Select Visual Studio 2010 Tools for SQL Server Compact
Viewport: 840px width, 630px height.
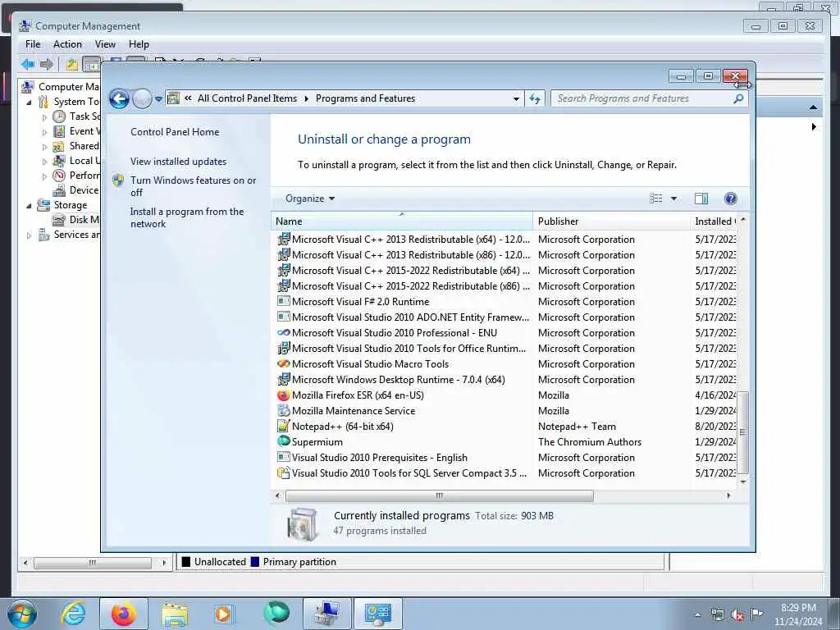[504, 473]
